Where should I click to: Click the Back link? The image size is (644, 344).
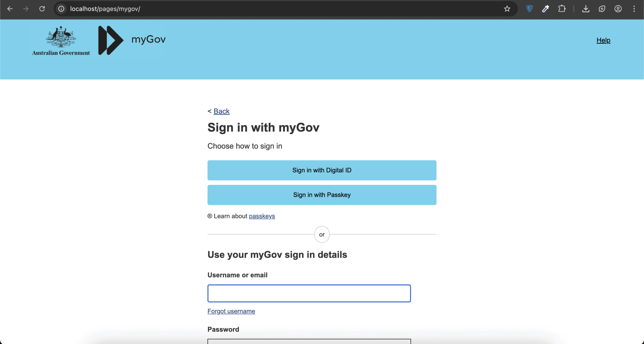pyautogui.click(x=221, y=111)
